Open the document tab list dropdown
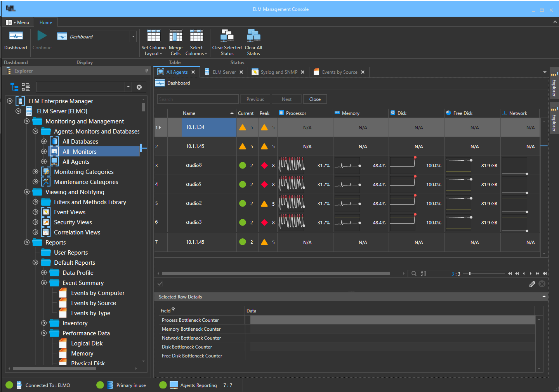The image size is (559, 392). [x=545, y=72]
